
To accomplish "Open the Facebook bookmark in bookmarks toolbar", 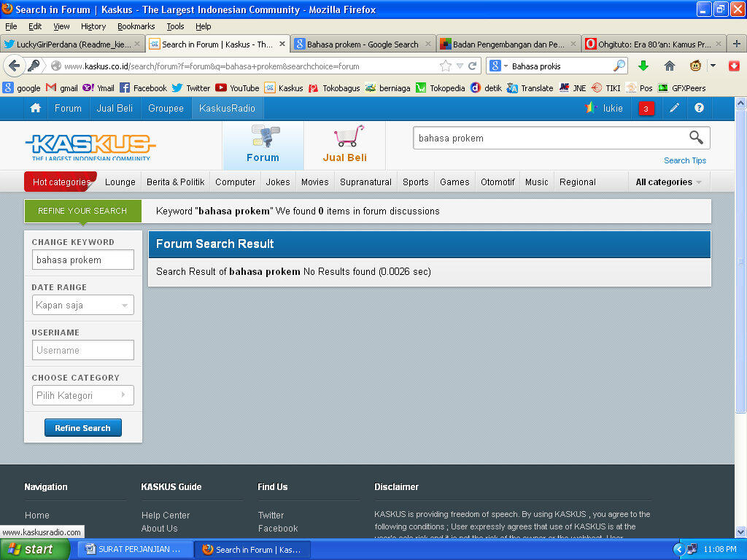I will (143, 88).
